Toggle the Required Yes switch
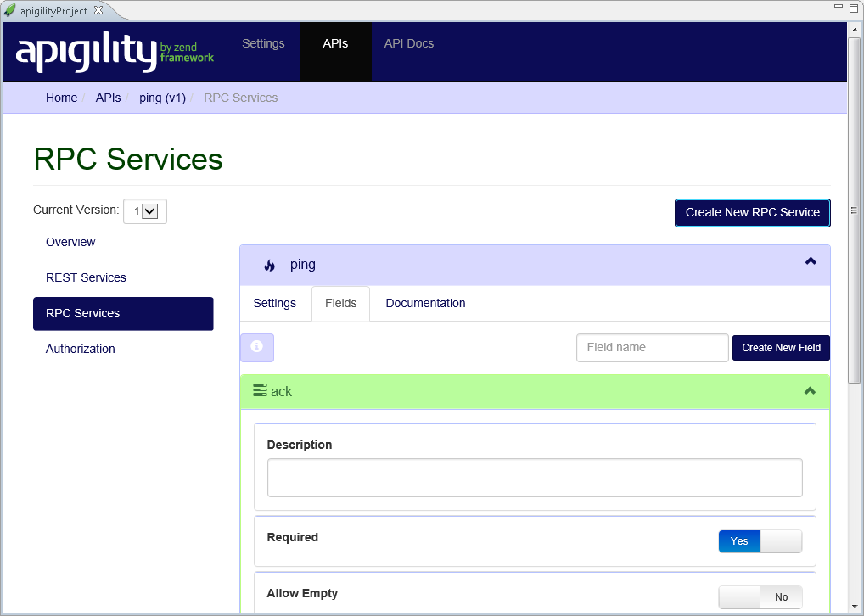 [x=760, y=541]
